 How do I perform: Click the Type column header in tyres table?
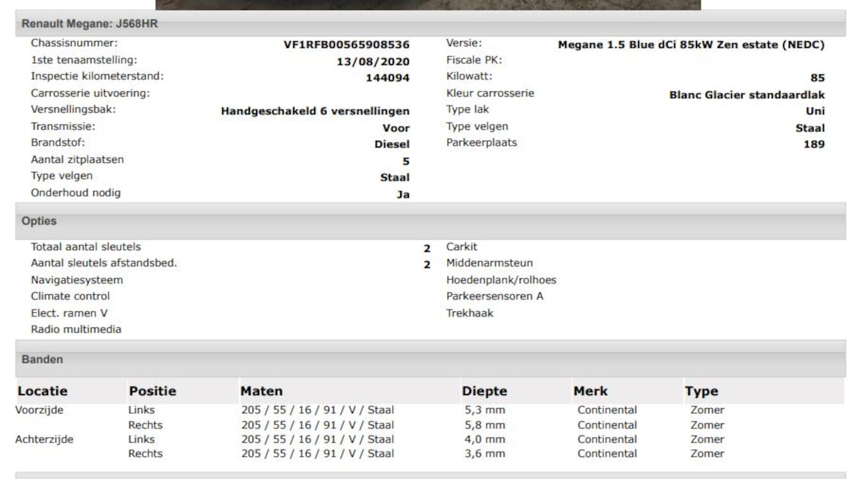click(x=701, y=391)
